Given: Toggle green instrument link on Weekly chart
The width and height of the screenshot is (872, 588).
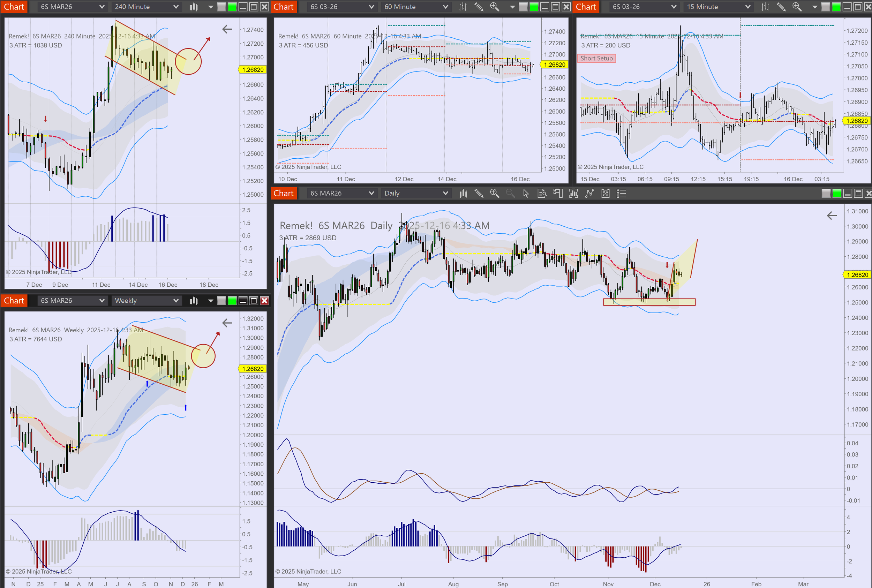Looking at the screenshot, I should (232, 301).
